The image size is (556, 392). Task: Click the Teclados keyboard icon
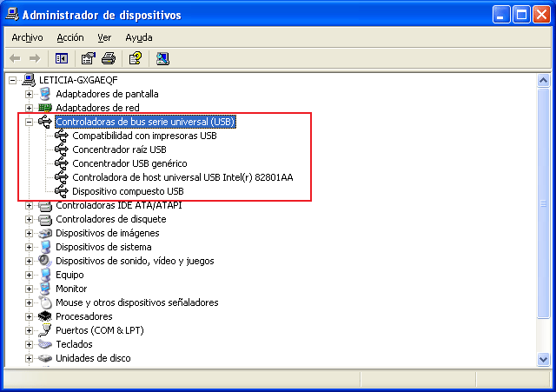pos(45,344)
